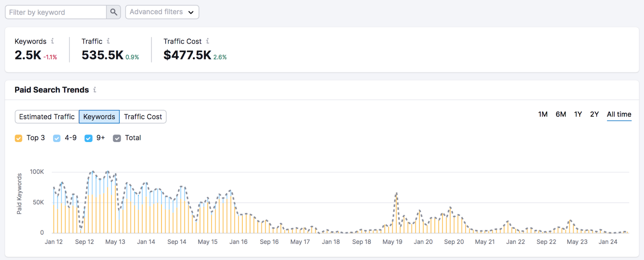Select the 6M time range
Screen dimensions: 644x260
[x=560, y=114]
